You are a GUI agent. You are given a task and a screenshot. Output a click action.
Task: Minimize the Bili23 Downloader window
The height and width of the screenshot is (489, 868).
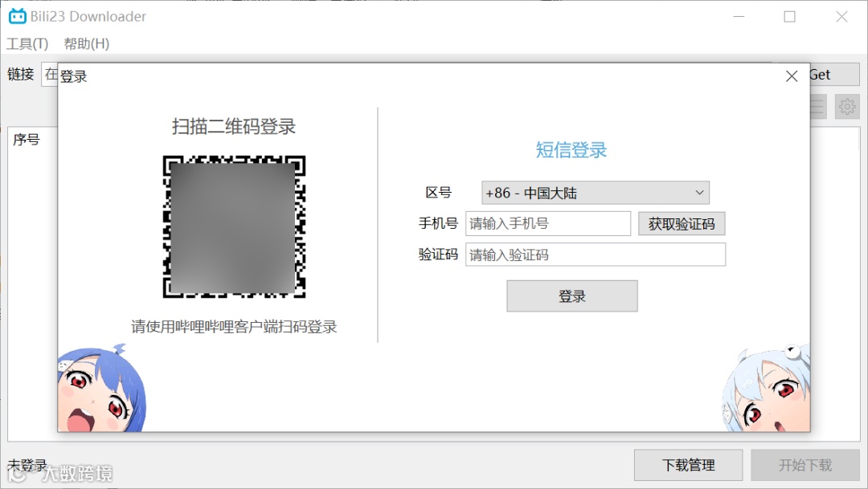739,17
